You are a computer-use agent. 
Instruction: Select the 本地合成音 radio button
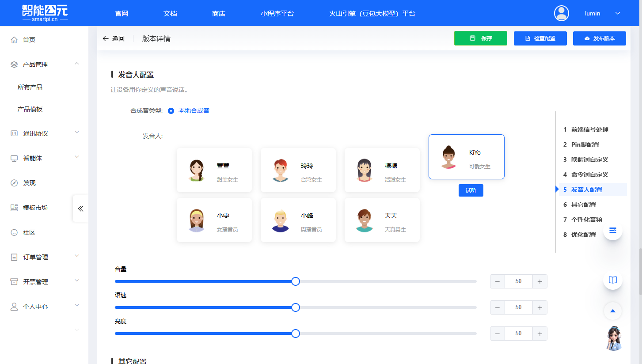(x=171, y=111)
